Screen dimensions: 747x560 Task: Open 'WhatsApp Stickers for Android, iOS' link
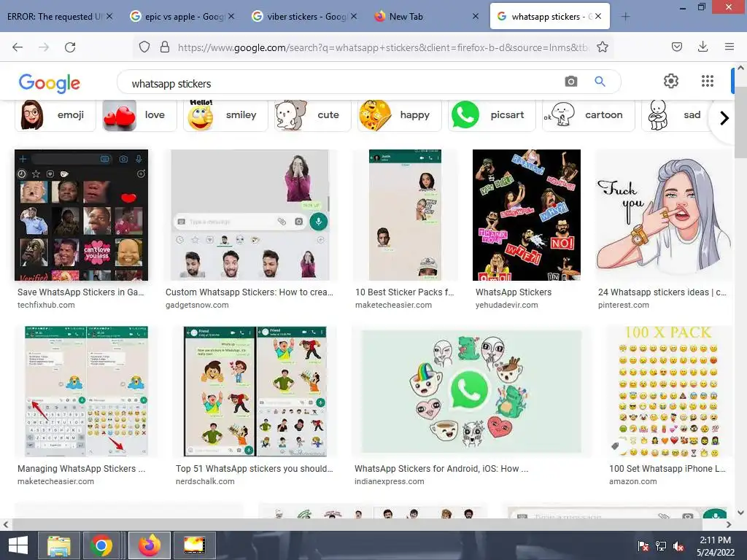click(441, 469)
